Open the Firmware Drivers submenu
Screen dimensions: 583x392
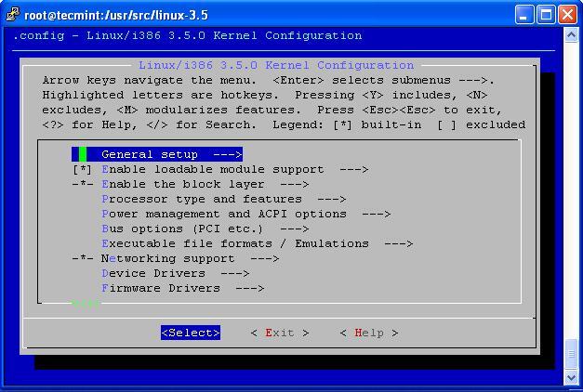[183, 288]
